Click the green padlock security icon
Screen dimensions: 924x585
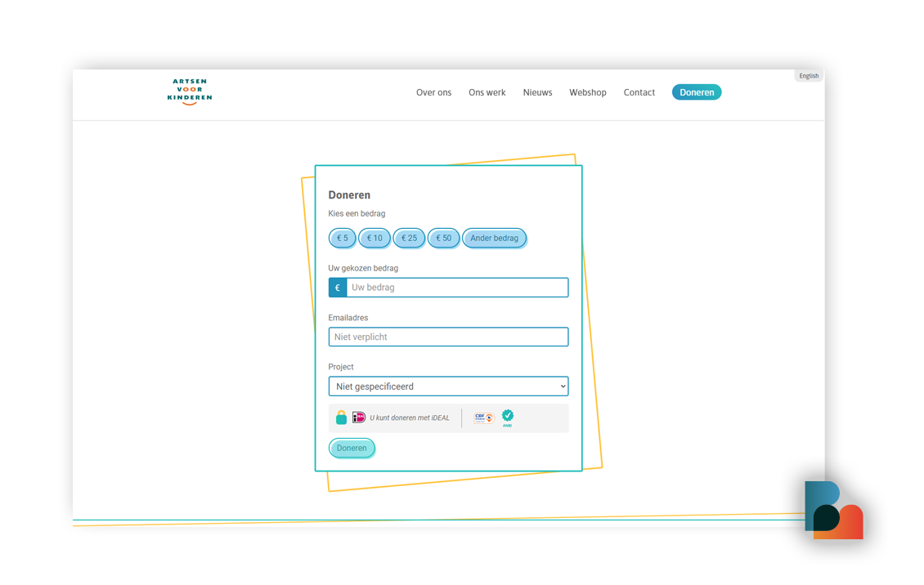click(341, 418)
